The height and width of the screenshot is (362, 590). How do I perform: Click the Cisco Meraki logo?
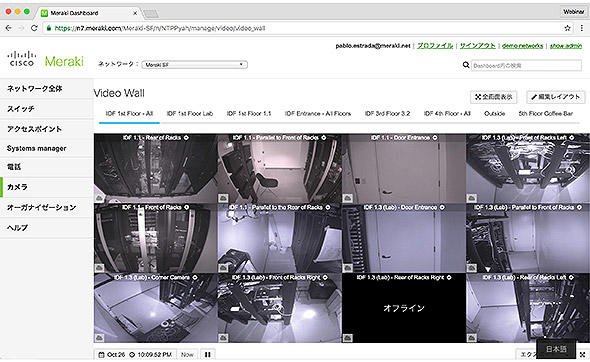(x=45, y=60)
